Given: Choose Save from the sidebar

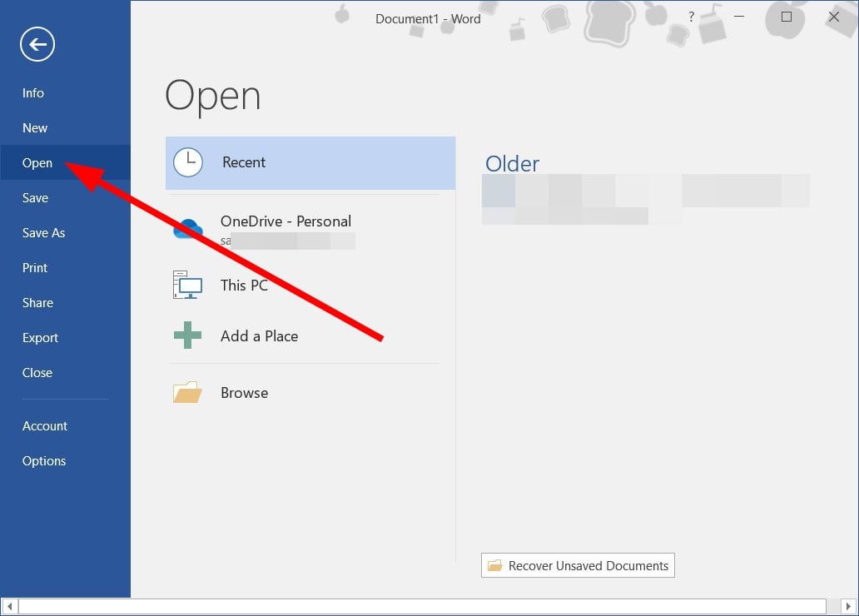Looking at the screenshot, I should coord(65,198).
